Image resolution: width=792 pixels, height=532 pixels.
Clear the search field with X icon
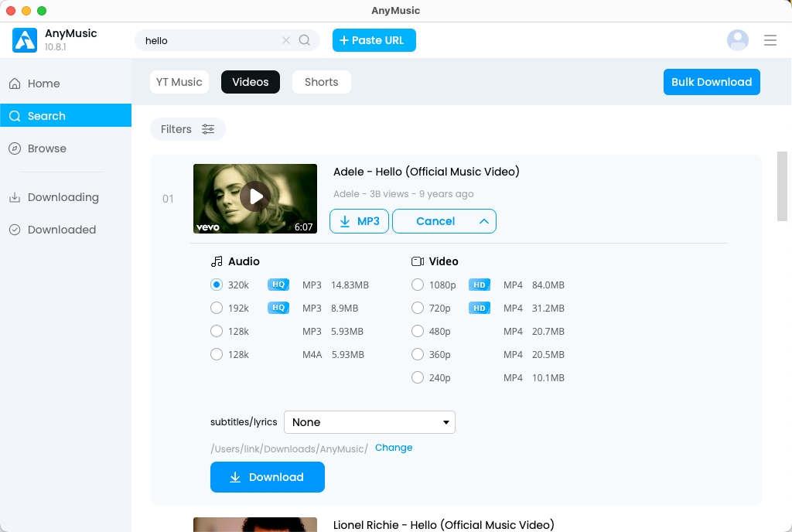point(286,40)
